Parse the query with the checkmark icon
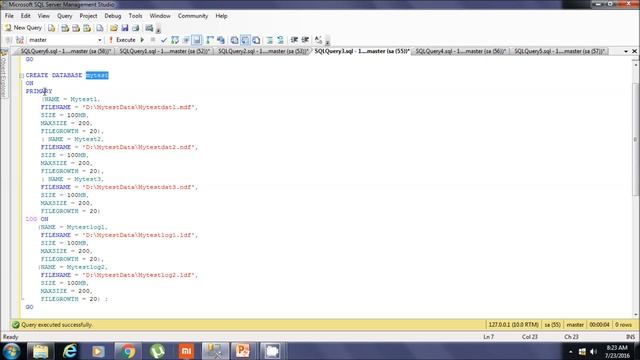The width and height of the screenshot is (640, 360). coord(164,40)
